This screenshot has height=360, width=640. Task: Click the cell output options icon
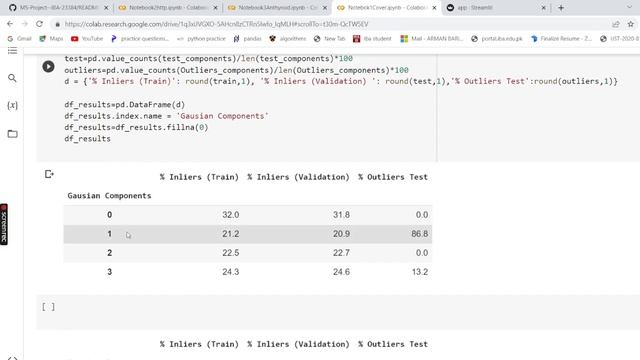[x=49, y=174]
